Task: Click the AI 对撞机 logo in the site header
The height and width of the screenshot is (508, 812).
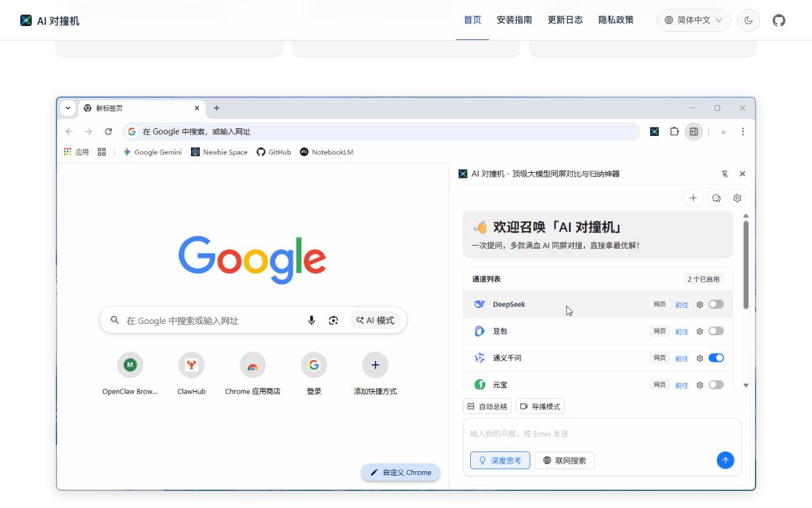Action: (x=49, y=20)
